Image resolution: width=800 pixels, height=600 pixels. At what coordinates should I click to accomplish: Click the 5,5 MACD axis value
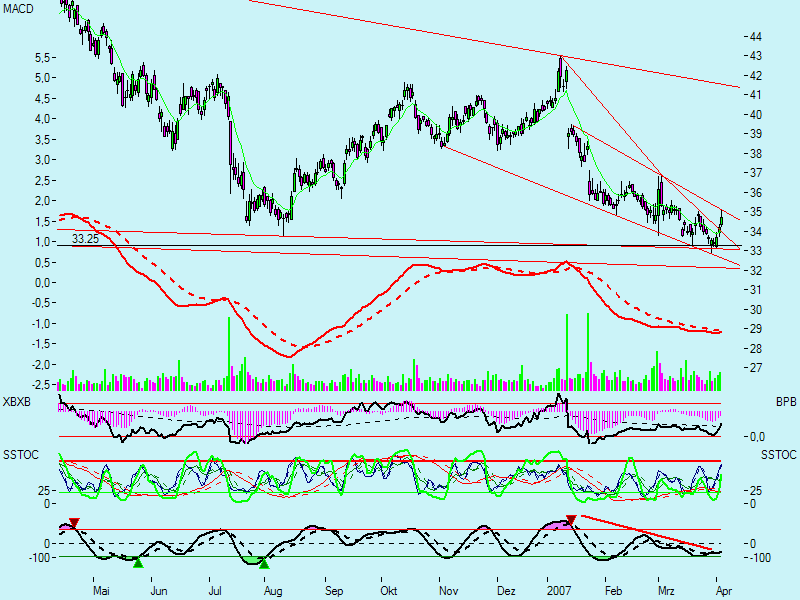point(42,58)
